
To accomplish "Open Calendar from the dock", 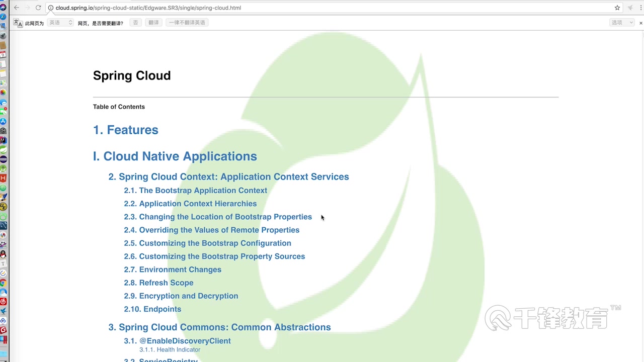I will pos(3,55).
